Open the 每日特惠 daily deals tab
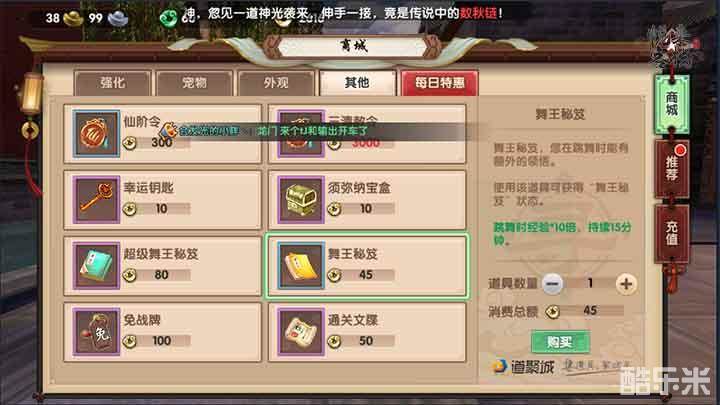The image size is (720, 405). 440,83
